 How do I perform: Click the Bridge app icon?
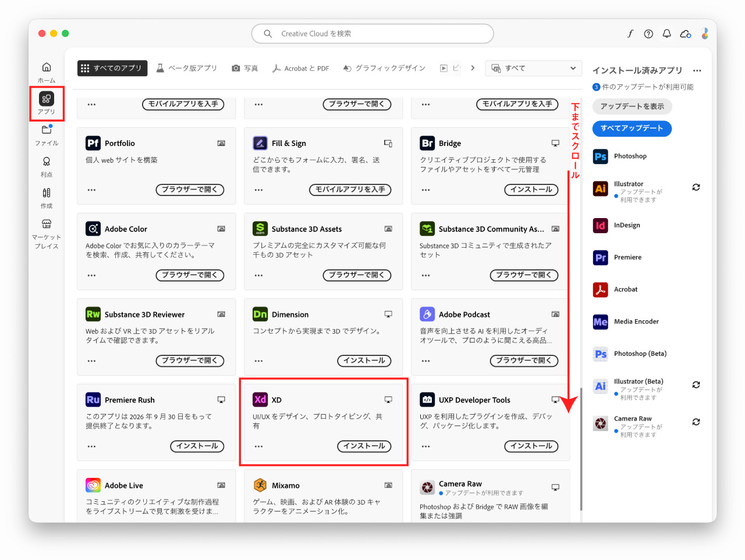pyautogui.click(x=427, y=143)
